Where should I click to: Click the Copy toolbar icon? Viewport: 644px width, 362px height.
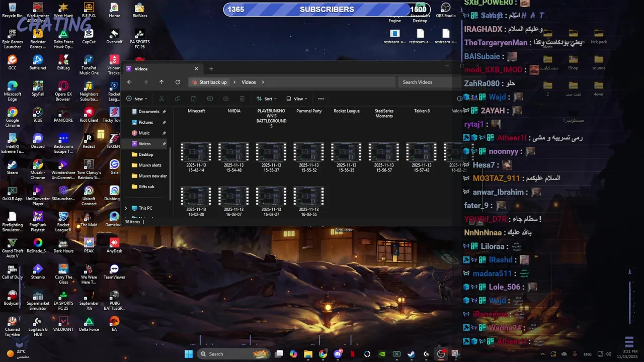[x=178, y=99]
